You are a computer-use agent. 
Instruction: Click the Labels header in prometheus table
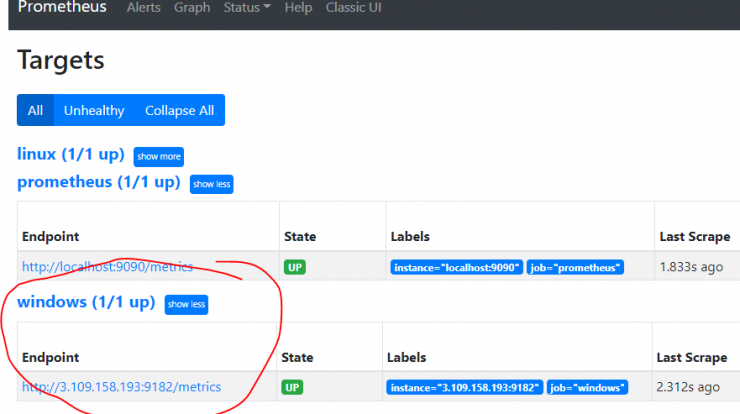point(410,237)
